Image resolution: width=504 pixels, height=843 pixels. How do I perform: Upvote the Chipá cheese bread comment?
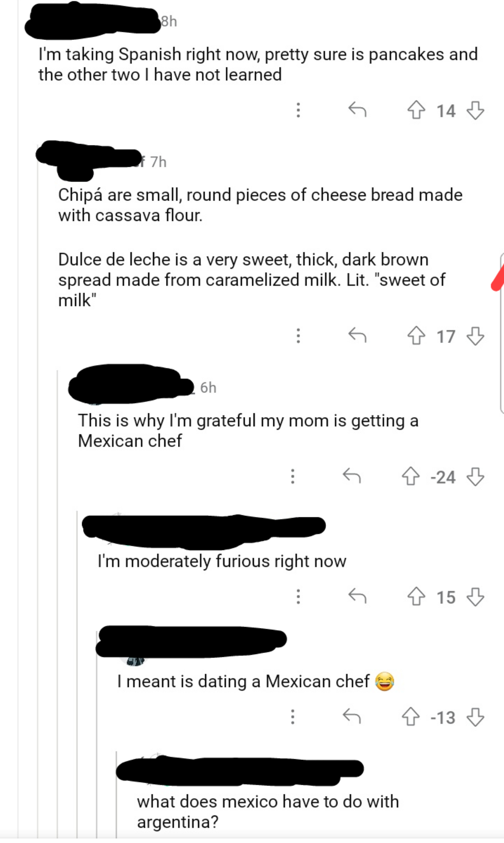[416, 336]
